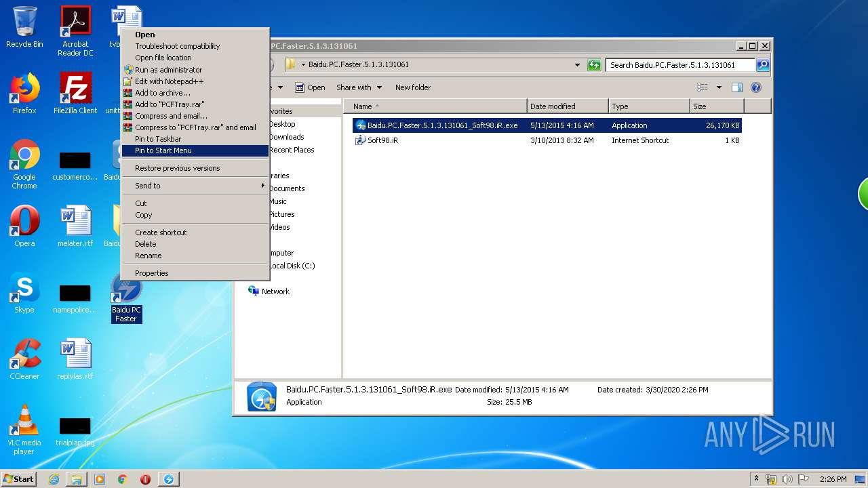Sort by Date modified column
The image size is (868, 488).
(x=568, y=106)
